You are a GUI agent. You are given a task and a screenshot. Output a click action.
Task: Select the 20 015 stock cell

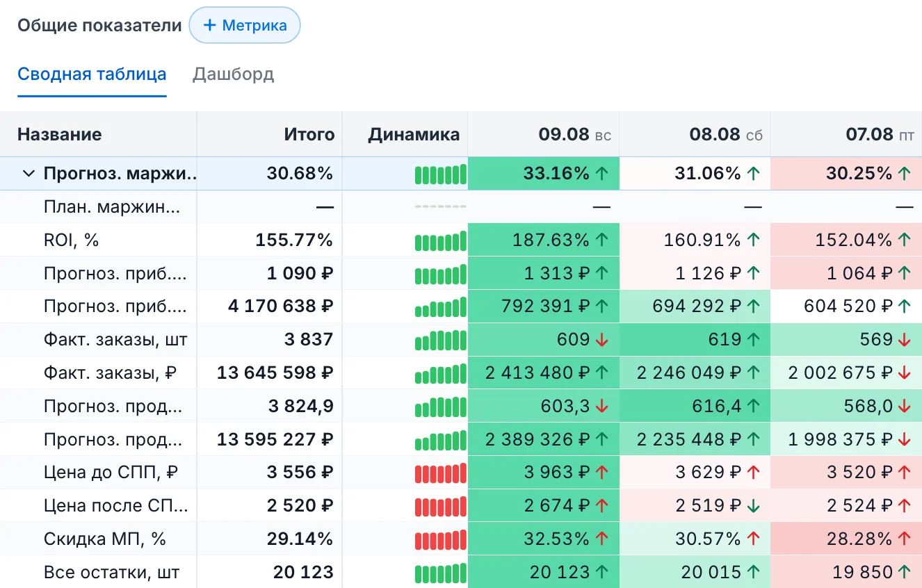point(695,573)
